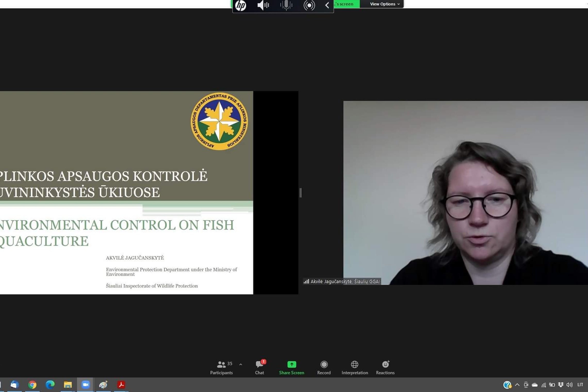
Task: Click the AKVILĖ JAGUČANSKYTĖ author name on slide
Action: [x=135, y=258]
